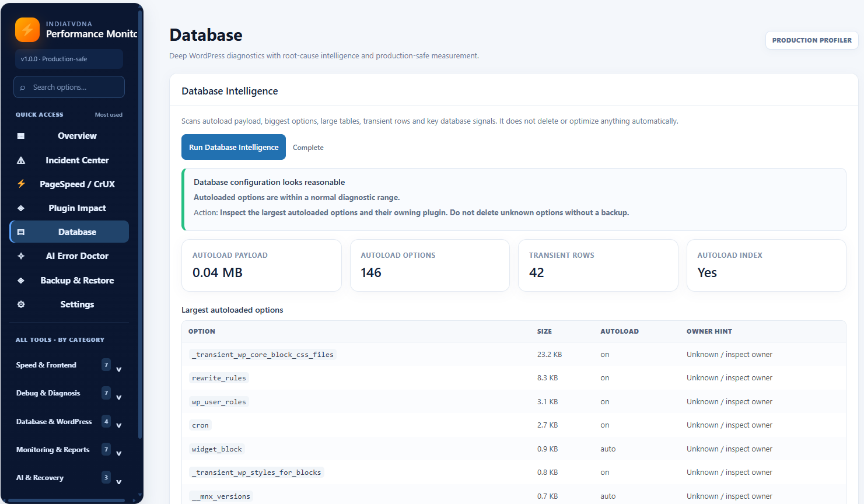Click the rewrite_rules option name
Viewport: 864px width, 504px height.
point(219,378)
